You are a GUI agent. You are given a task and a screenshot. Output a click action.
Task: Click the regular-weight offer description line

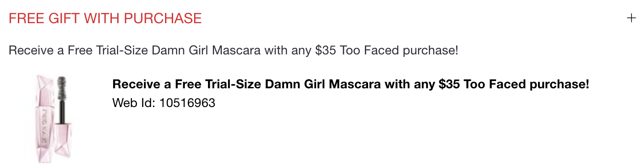click(x=233, y=50)
